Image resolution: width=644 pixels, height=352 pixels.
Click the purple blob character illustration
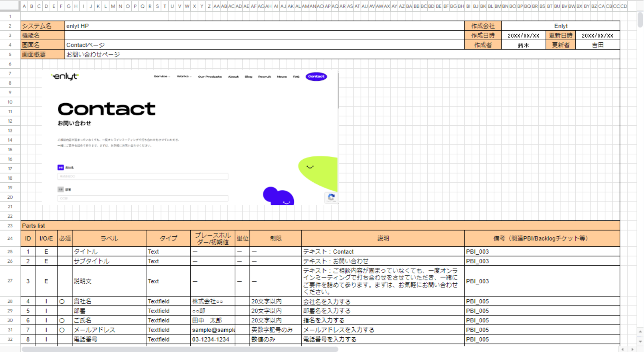(x=278, y=196)
